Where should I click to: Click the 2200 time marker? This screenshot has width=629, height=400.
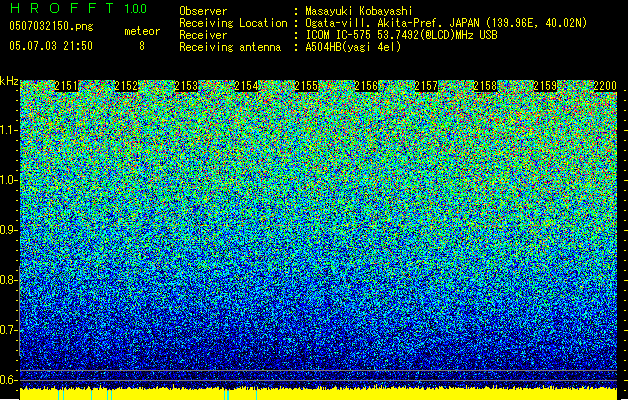[605, 86]
